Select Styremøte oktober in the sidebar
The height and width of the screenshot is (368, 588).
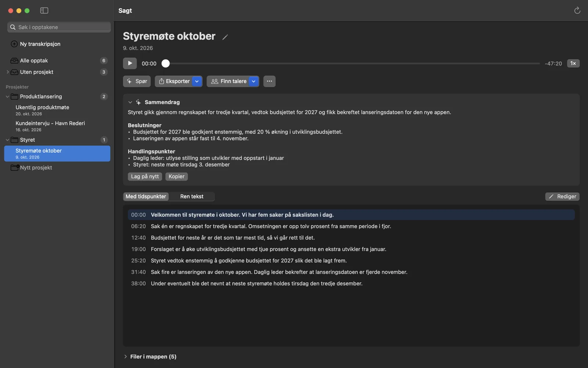point(57,153)
